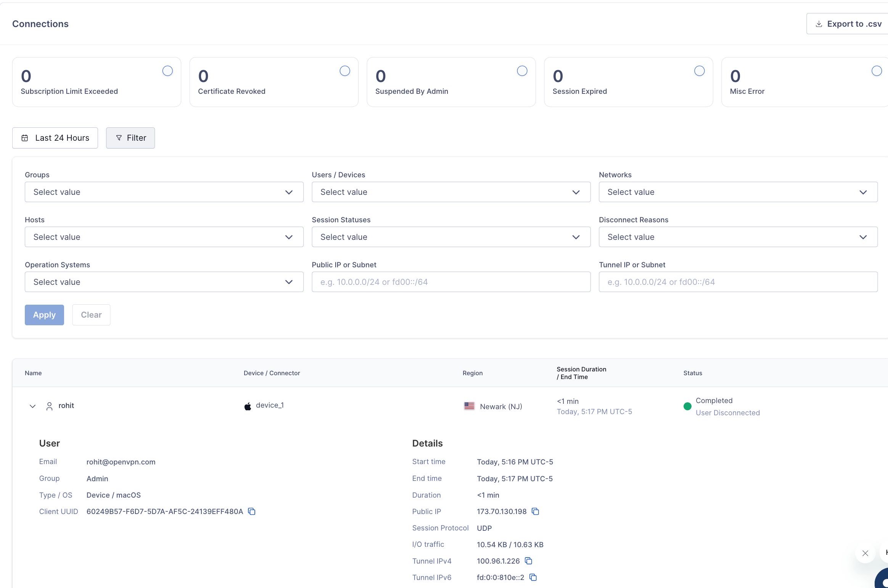Click the copy icon next to Client UUID

pyautogui.click(x=251, y=511)
